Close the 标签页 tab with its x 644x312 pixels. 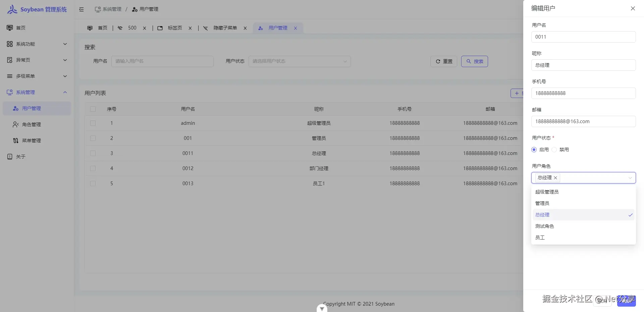tap(190, 28)
